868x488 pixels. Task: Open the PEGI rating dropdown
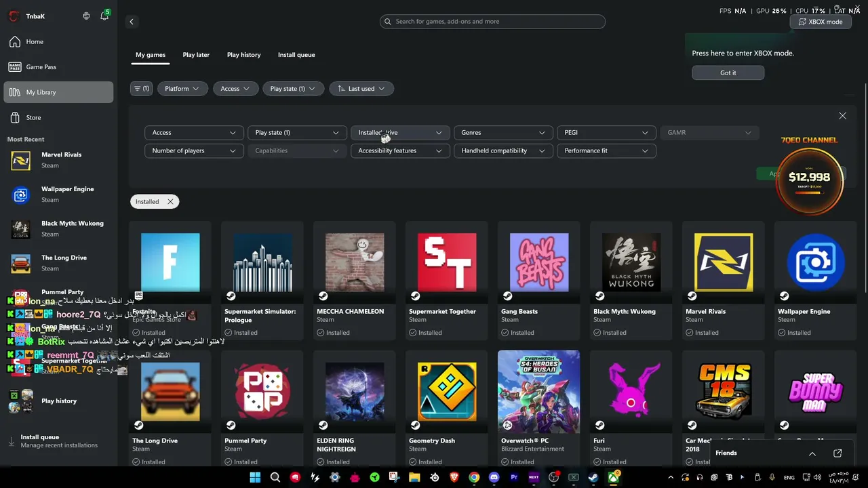606,133
